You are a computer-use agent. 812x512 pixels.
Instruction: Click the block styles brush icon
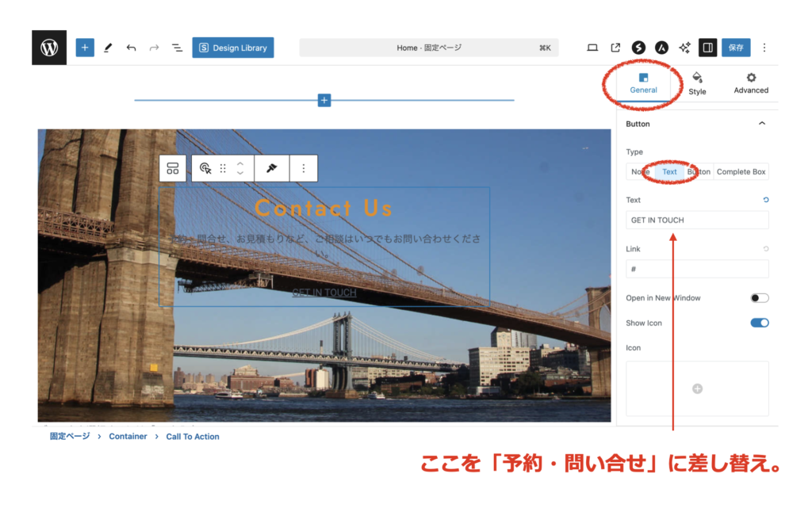271,168
